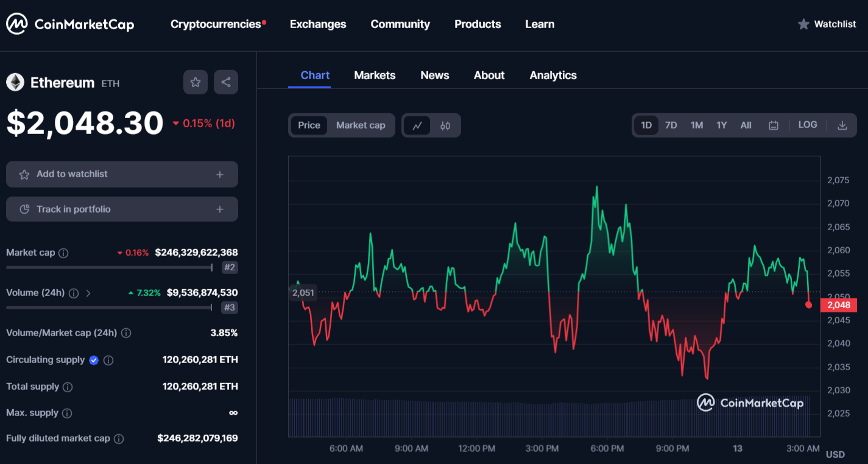Screen dimensions: 868x464
Task: Open the share icon next to Ethereum
Action: pos(226,82)
